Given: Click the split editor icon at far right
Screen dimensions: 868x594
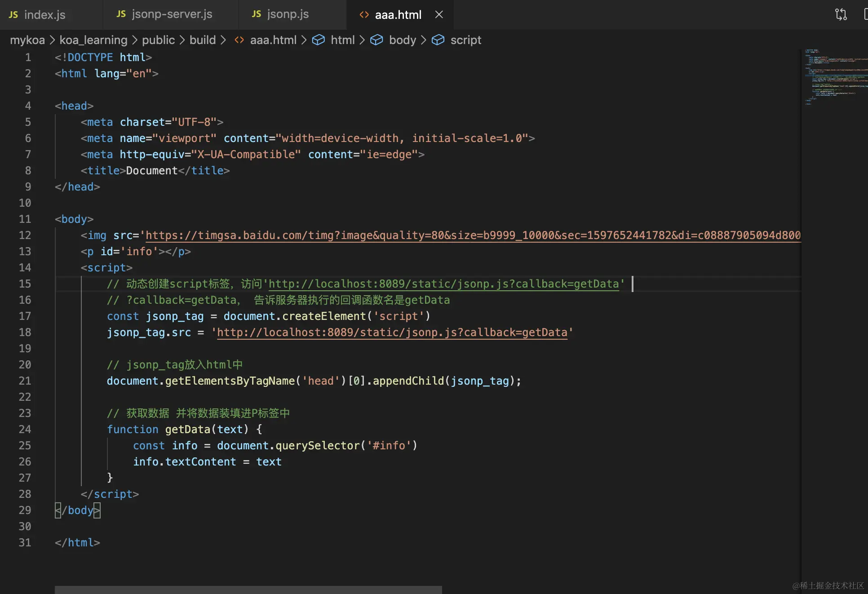Looking at the screenshot, I should tap(865, 14).
